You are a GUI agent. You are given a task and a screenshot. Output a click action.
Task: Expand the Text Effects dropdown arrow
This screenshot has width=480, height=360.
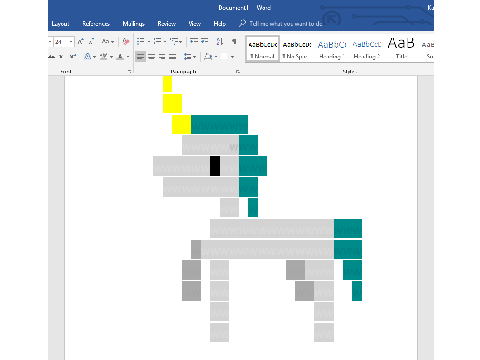click(94, 57)
